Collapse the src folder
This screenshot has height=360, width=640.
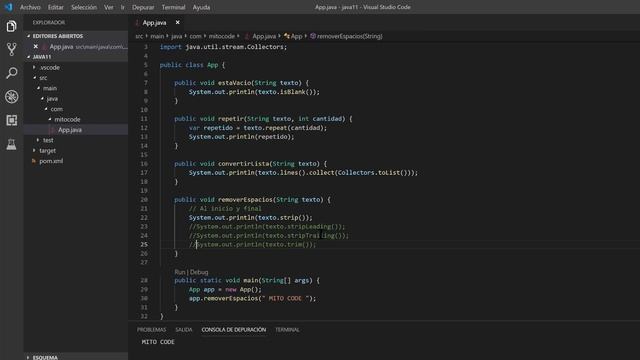[x=43, y=78]
